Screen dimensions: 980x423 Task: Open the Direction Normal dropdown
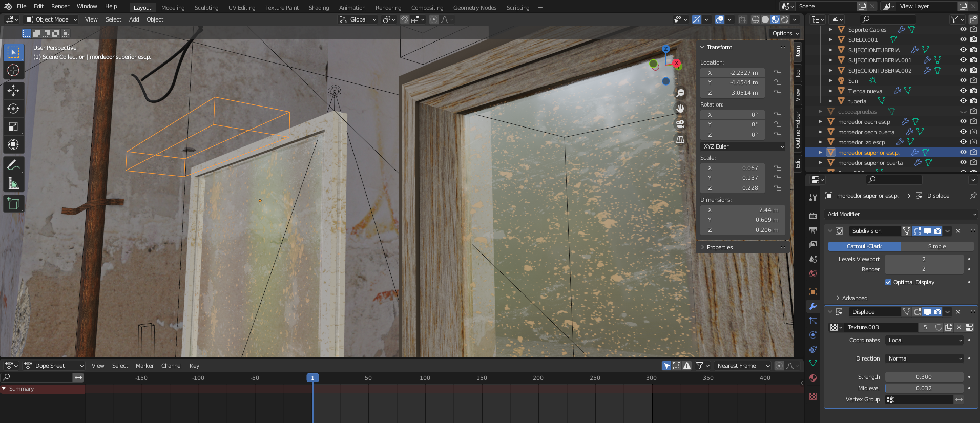(925, 358)
